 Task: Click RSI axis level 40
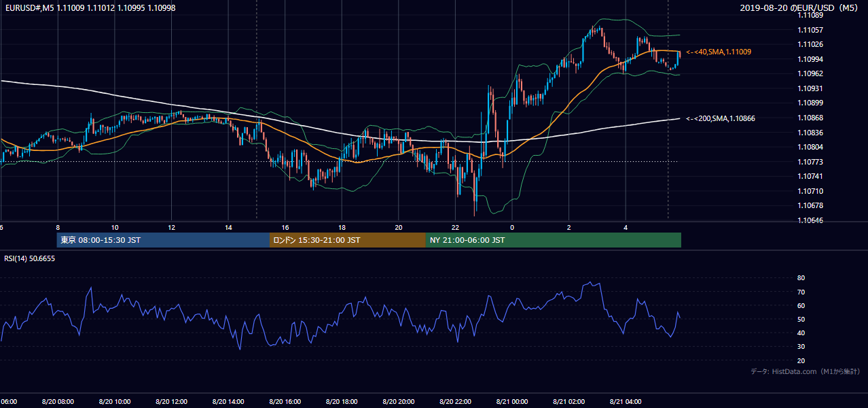point(801,333)
